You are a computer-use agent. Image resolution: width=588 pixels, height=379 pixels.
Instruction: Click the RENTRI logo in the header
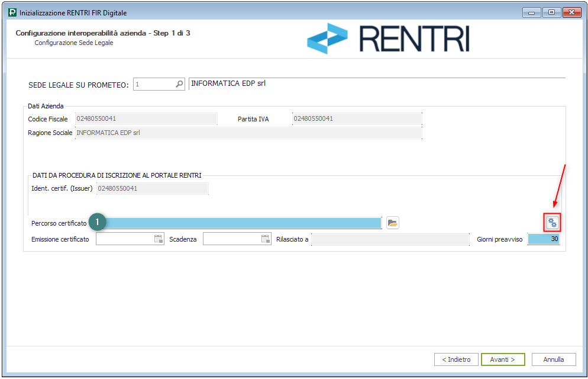point(388,39)
